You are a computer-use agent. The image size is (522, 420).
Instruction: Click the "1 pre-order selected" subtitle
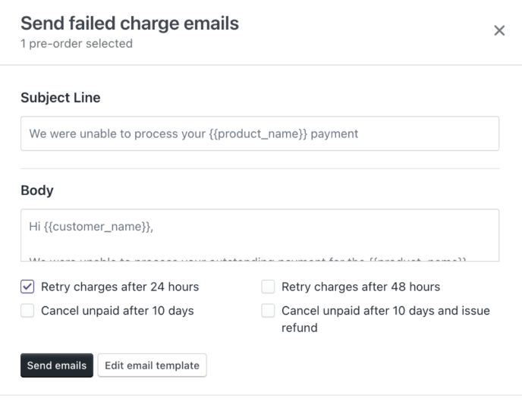pos(77,44)
